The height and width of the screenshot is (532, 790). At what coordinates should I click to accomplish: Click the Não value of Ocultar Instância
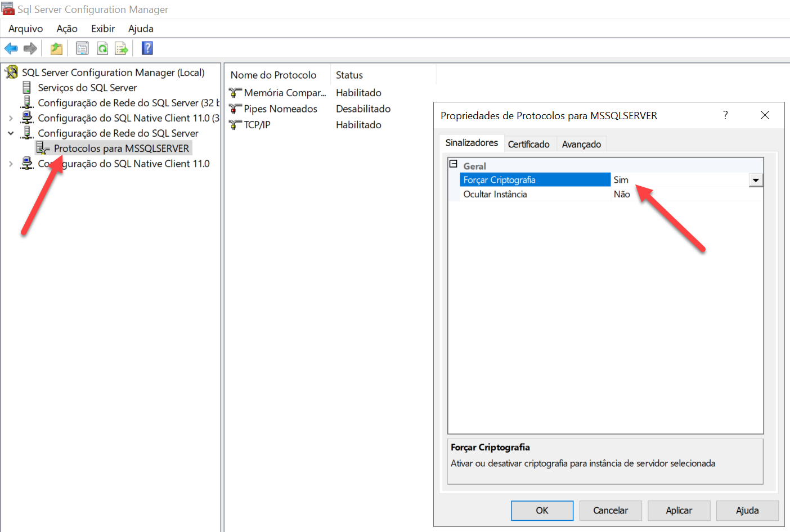(622, 194)
